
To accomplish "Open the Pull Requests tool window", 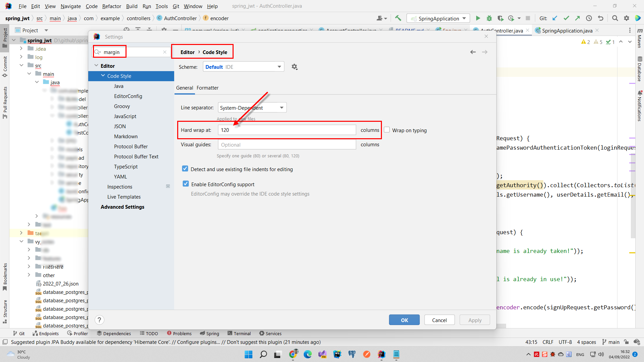I will coord(5,102).
